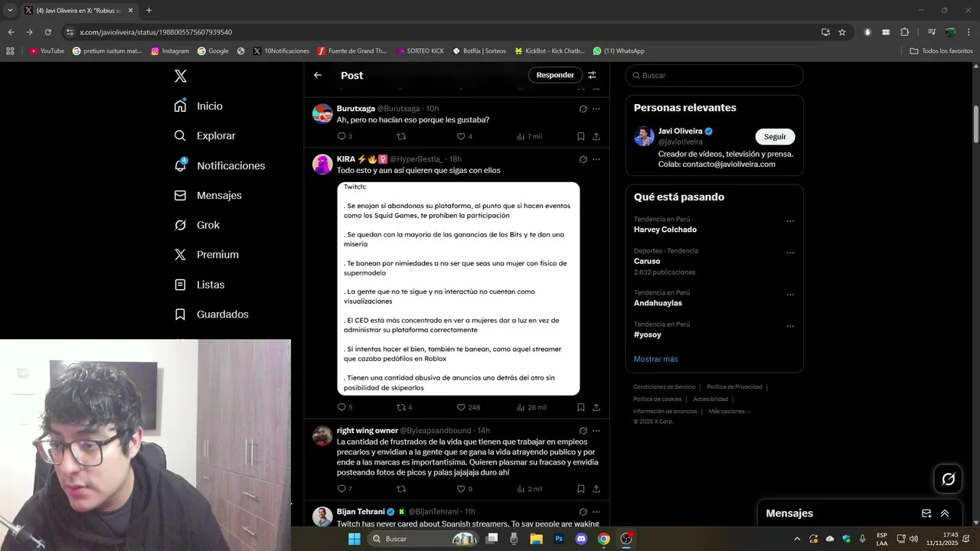980x551 pixels.
Task: Open the Twitch text image in KIRA post
Action: click(x=458, y=289)
